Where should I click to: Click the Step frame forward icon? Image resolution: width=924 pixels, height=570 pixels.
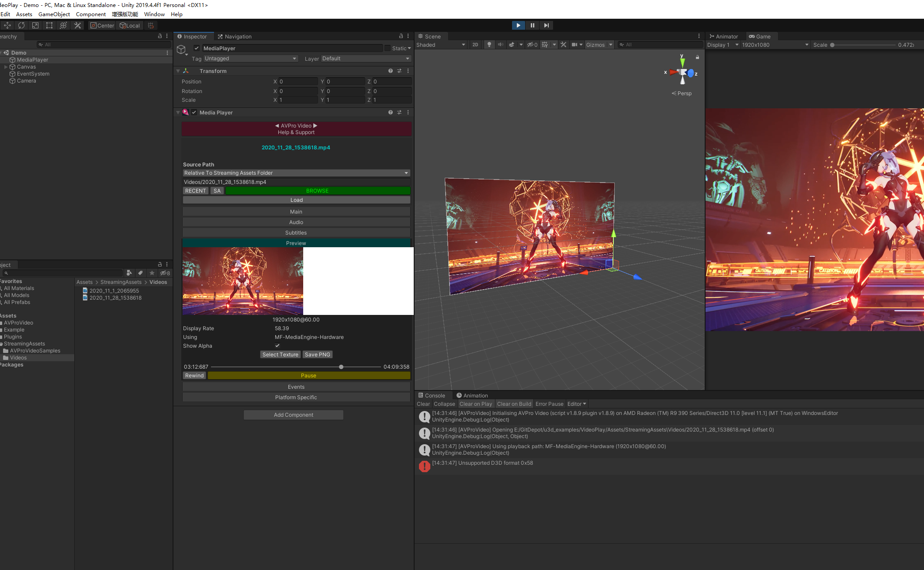(546, 25)
